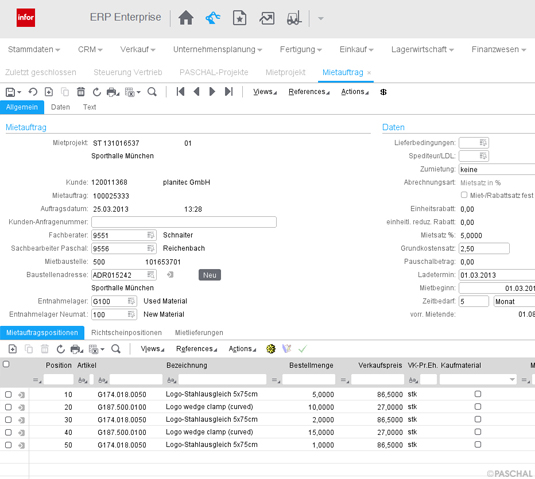Toggle Kaufmaterial checkbox for position 40
This screenshot has width=535, height=479.
[x=478, y=432]
